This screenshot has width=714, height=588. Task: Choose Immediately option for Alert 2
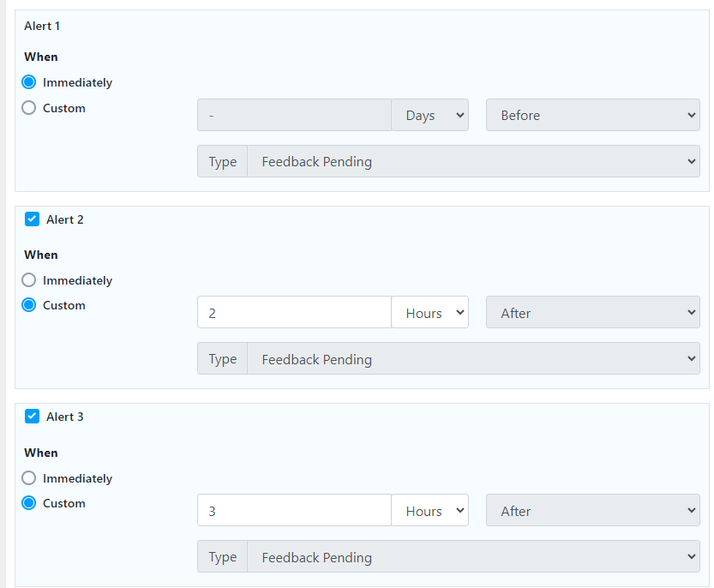tap(29, 280)
